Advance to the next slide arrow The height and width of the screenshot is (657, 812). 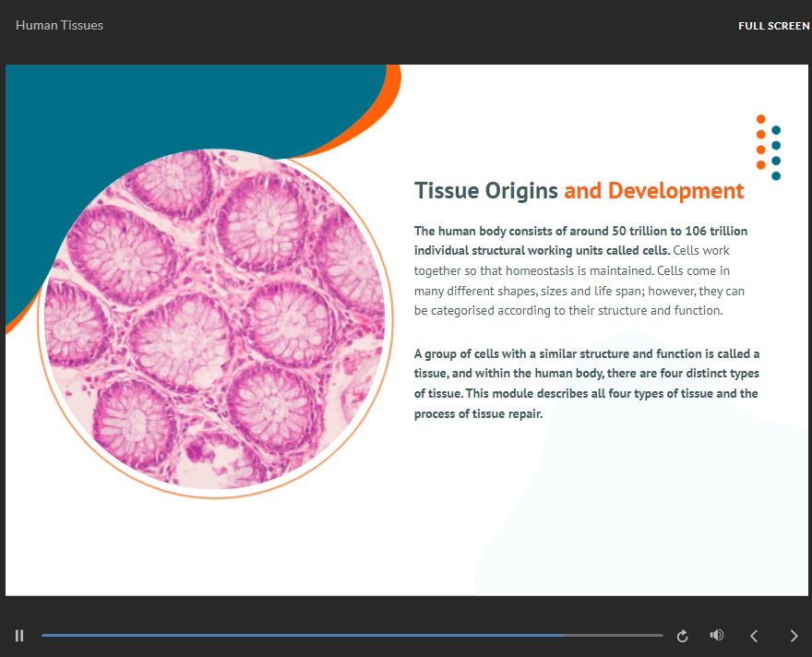(x=794, y=636)
